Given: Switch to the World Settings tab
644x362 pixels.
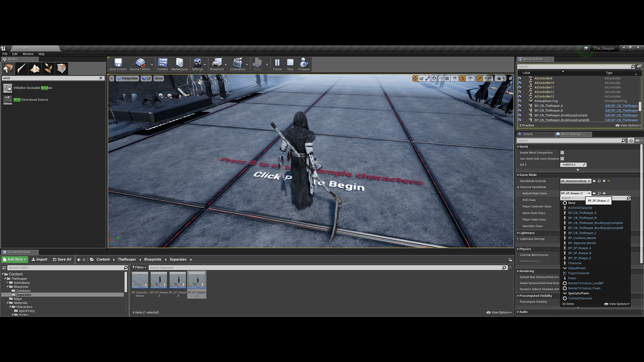Looking at the screenshot, I should 571,134.
